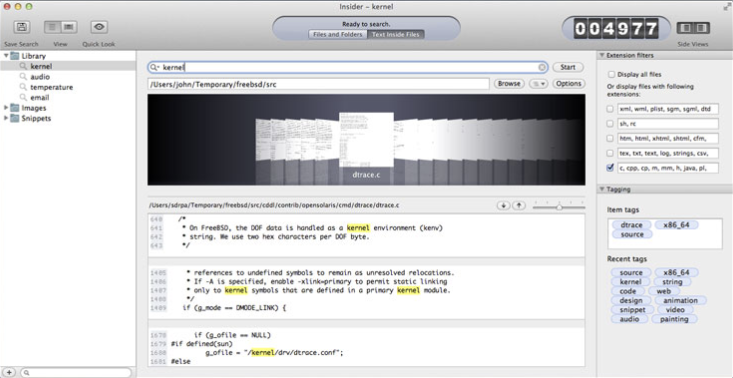The image size is (733, 378).
Task: Enter full screen mode
Action: click(x=726, y=7)
